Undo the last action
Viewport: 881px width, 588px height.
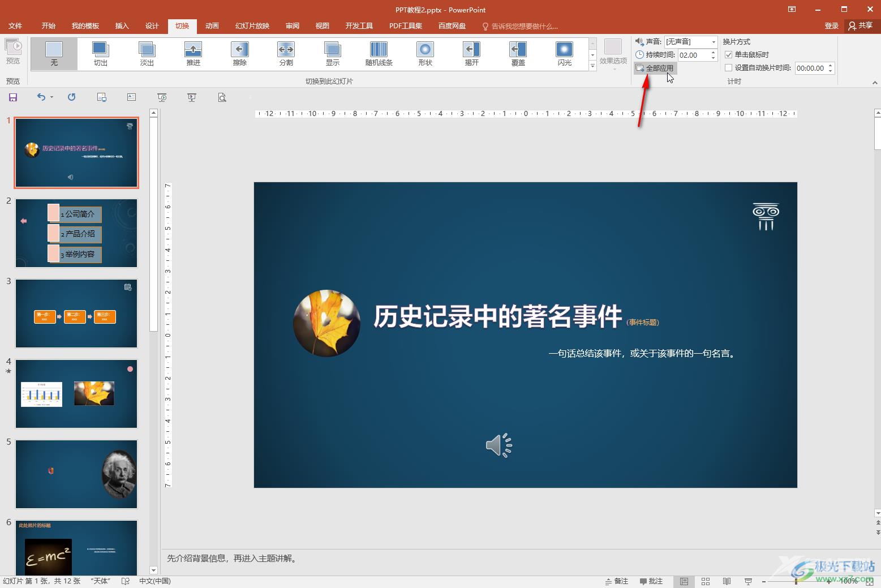point(41,97)
